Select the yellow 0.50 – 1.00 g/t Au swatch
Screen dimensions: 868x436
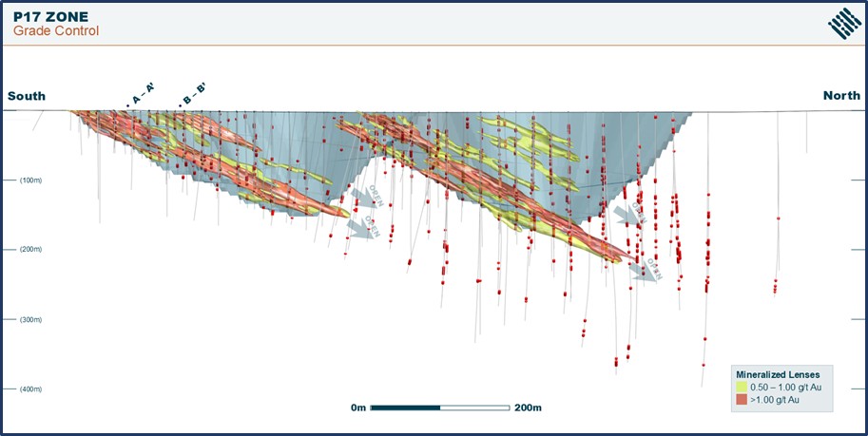[x=742, y=387]
